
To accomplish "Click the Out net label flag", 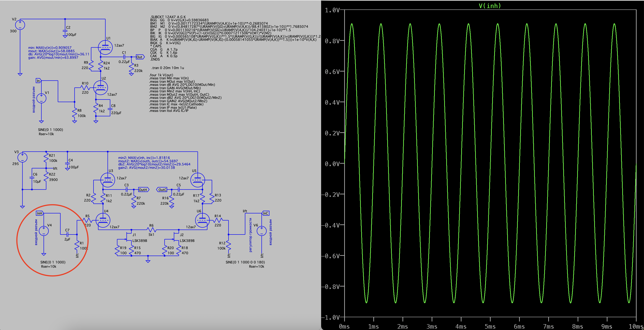I will pyautogui.click(x=140, y=57).
